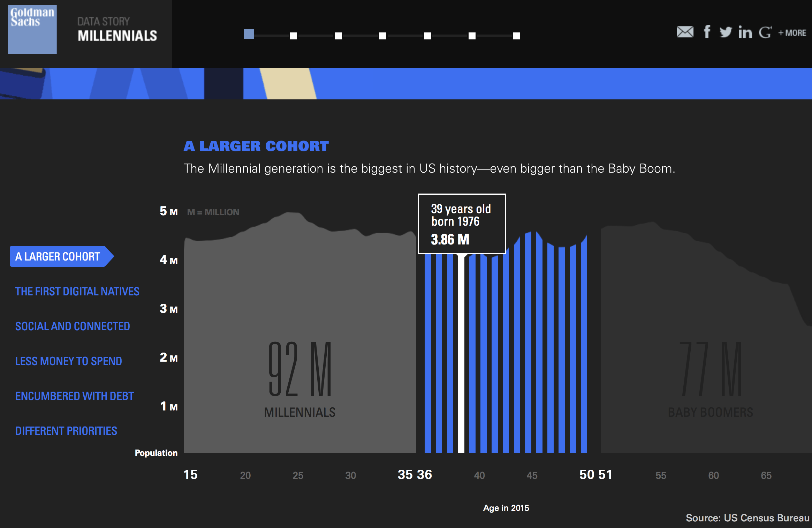Open ENCUMBERED WITH DEBT section

click(x=75, y=396)
